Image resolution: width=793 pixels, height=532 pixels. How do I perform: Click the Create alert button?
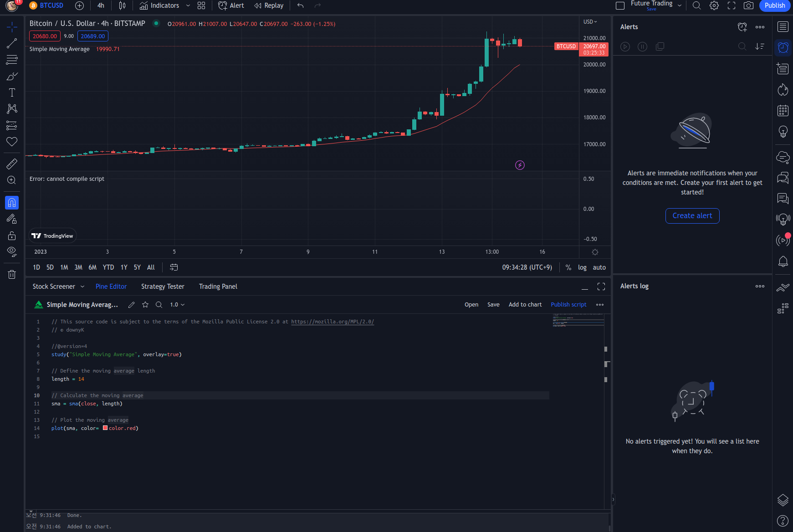[692, 216]
